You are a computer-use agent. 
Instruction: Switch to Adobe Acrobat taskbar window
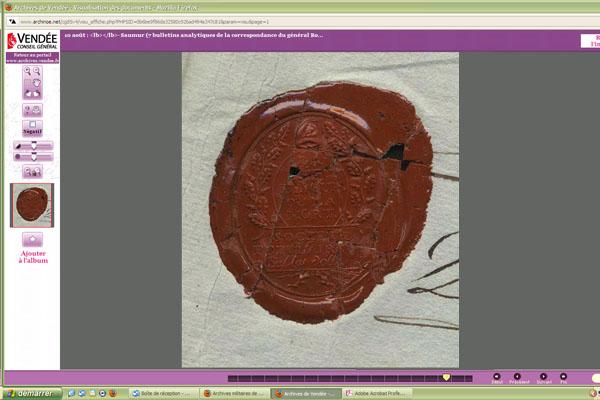tap(377, 393)
